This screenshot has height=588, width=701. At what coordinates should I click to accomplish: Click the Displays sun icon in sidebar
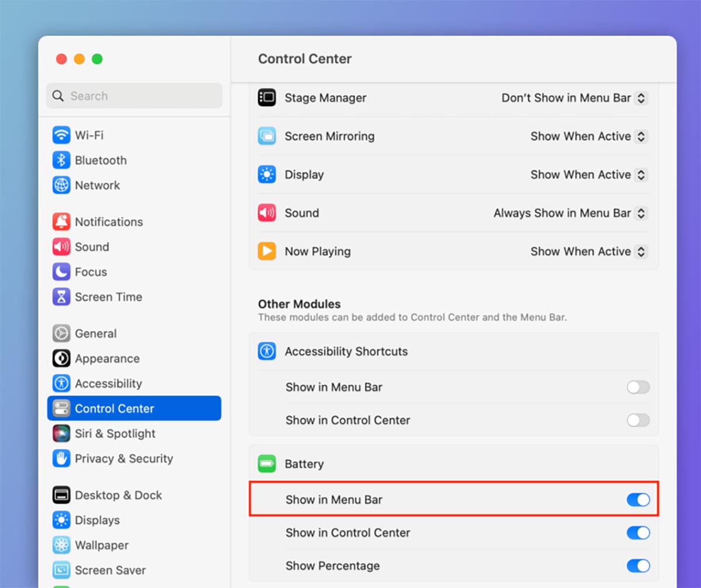(61, 520)
